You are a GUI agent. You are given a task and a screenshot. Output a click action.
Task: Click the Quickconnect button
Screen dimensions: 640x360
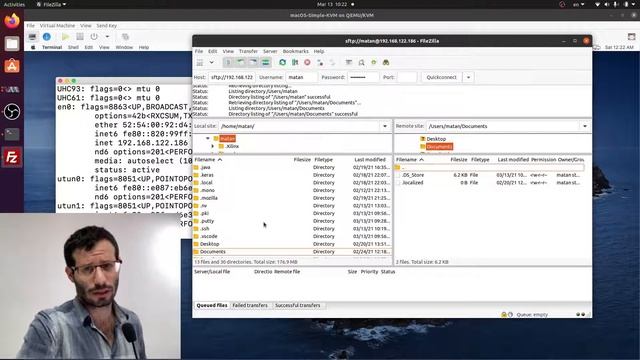coord(441,77)
